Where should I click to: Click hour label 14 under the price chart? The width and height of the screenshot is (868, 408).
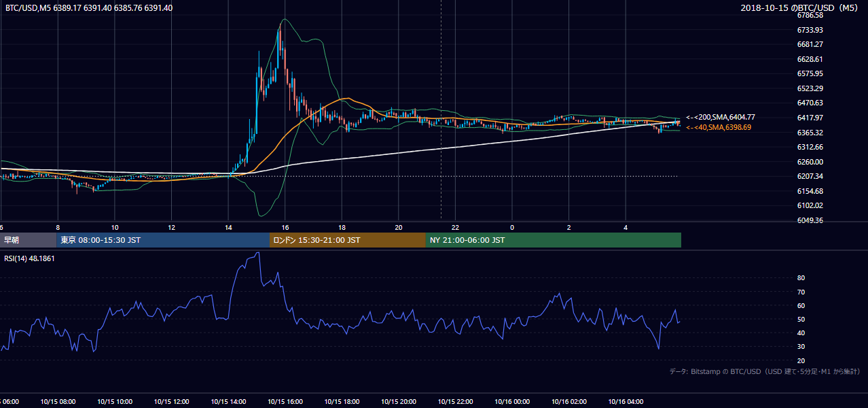(x=228, y=227)
